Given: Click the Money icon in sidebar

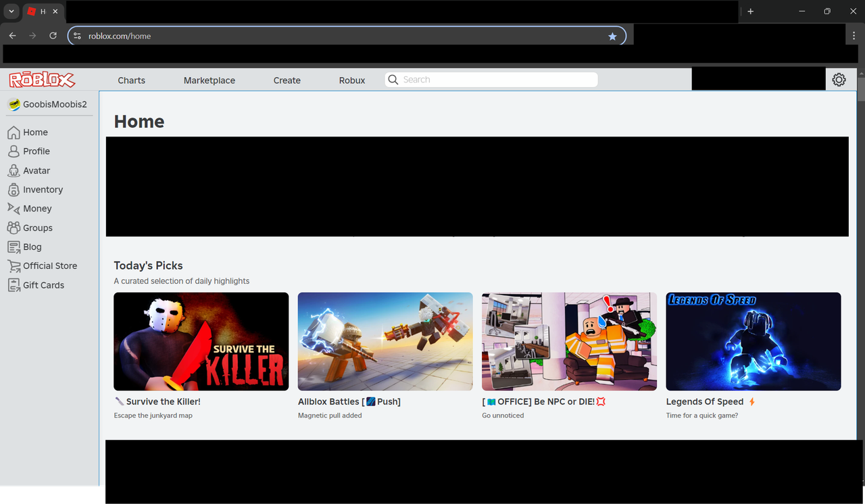Looking at the screenshot, I should (x=14, y=209).
